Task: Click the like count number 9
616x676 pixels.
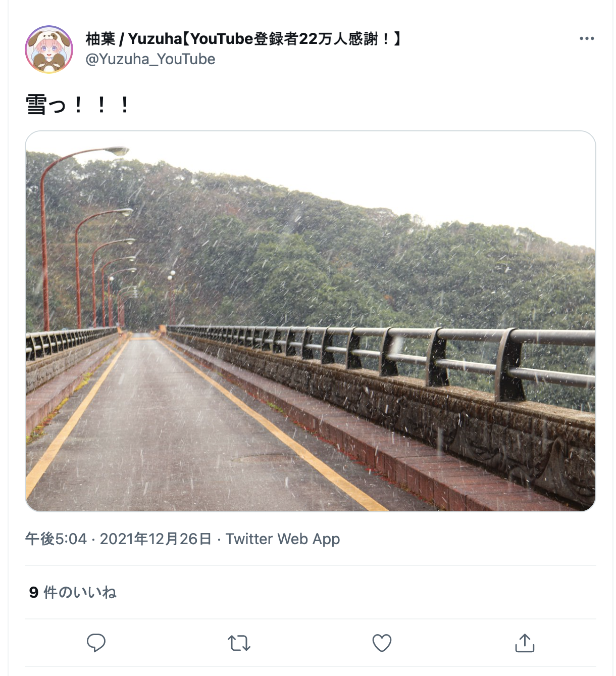Action: click(34, 592)
